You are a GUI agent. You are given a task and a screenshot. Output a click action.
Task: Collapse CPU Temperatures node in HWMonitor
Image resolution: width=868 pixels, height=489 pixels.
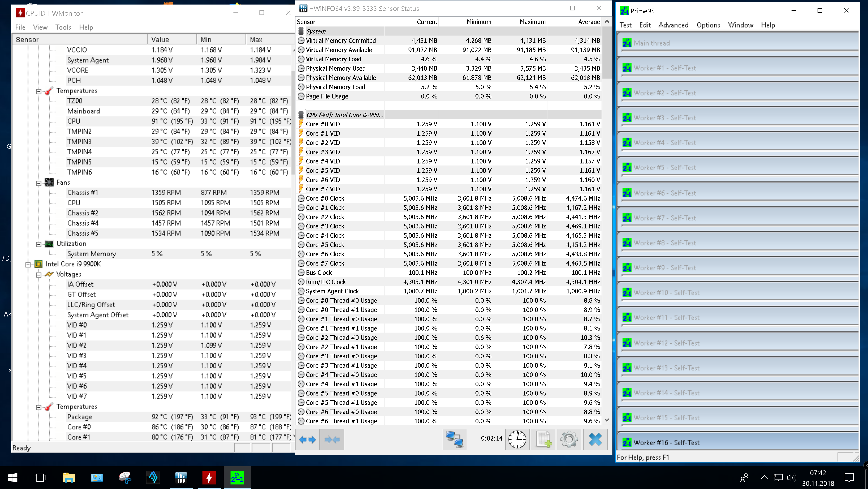(x=39, y=407)
